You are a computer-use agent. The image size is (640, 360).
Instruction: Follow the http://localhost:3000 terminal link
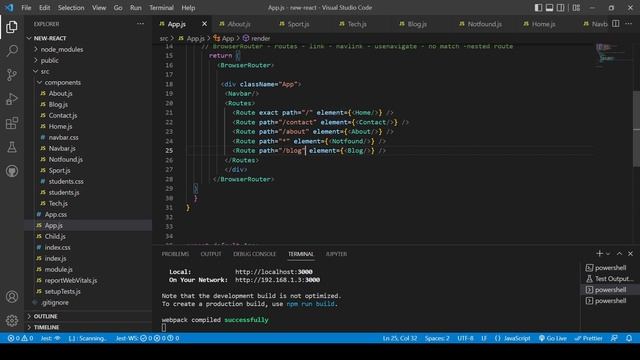tap(274, 272)
